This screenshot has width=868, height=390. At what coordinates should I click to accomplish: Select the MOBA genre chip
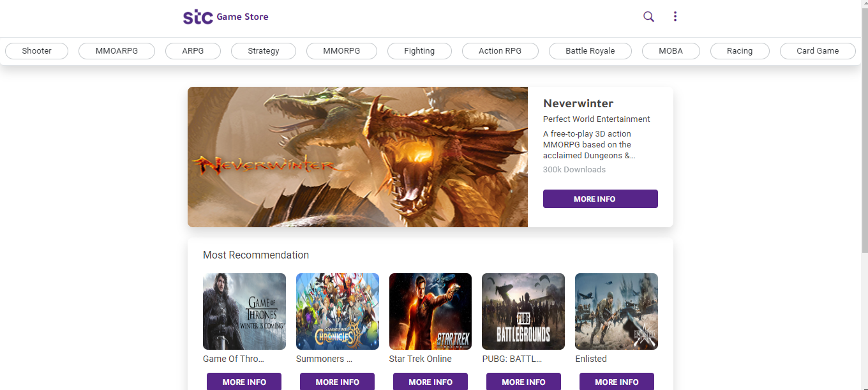tap(671, 50)
